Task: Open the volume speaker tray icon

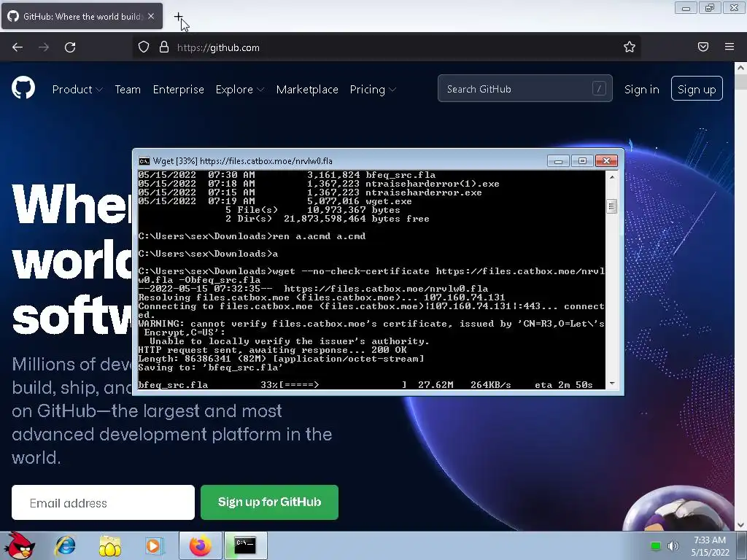Action: [x=673, y=545]
